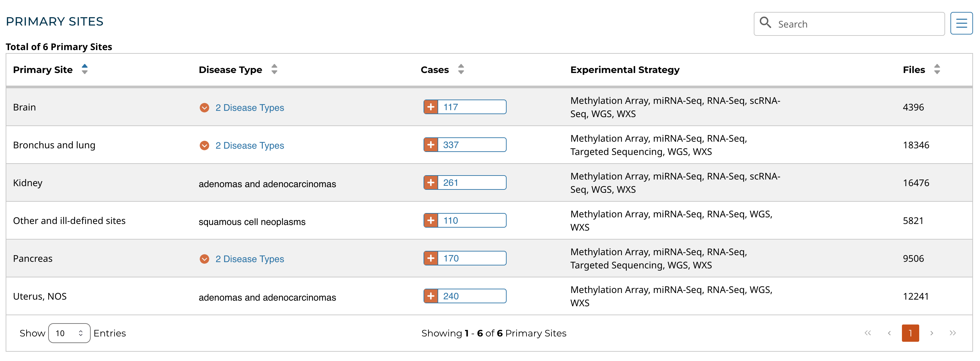980x361 pixels.
Task: Sort table by Files column
Action: click(936, 69)
